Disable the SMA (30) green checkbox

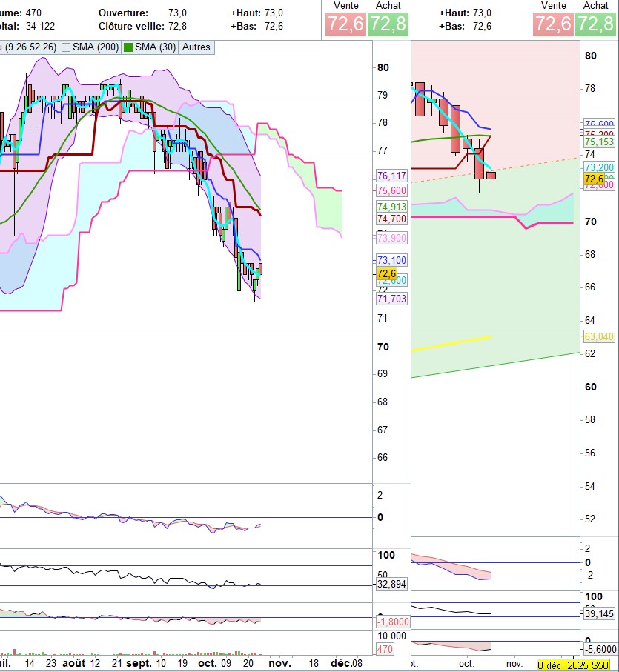pyautogui.click(x=128, y=47)
